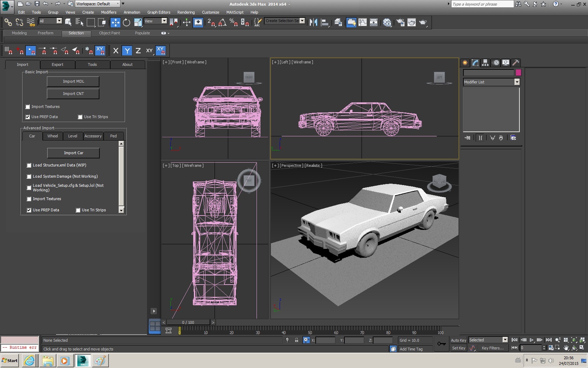Click the Select and Rotate tool
Viewport: 588px width, 368px height.
(x=126, y=22)
